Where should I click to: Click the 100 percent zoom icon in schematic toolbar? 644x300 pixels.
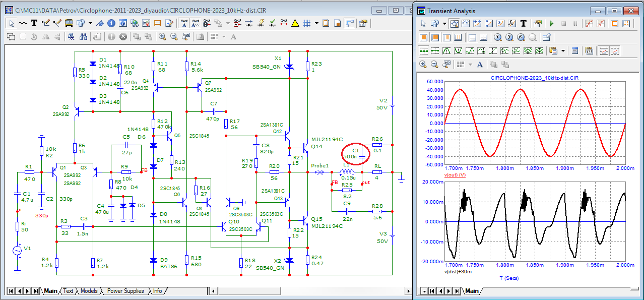coord(186,36)
